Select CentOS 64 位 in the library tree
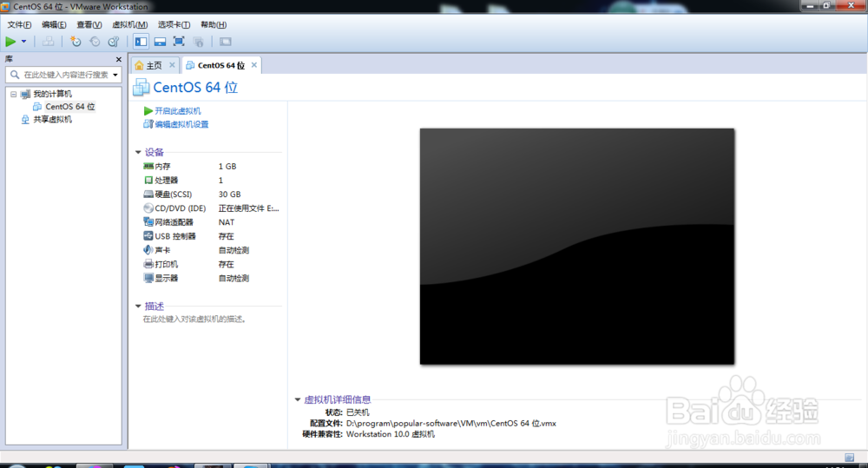The width and height of the screenshot is (868, 468). (69, 106)
